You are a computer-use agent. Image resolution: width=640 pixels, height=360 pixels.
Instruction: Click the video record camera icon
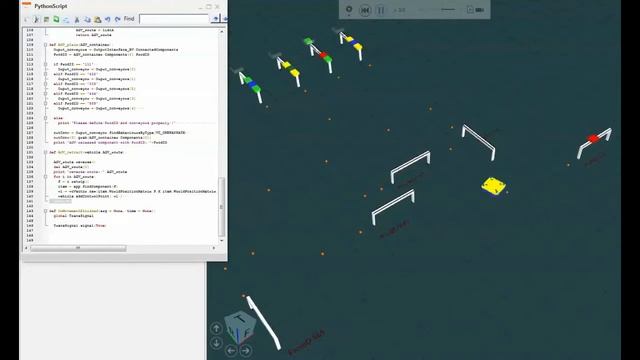480,9
